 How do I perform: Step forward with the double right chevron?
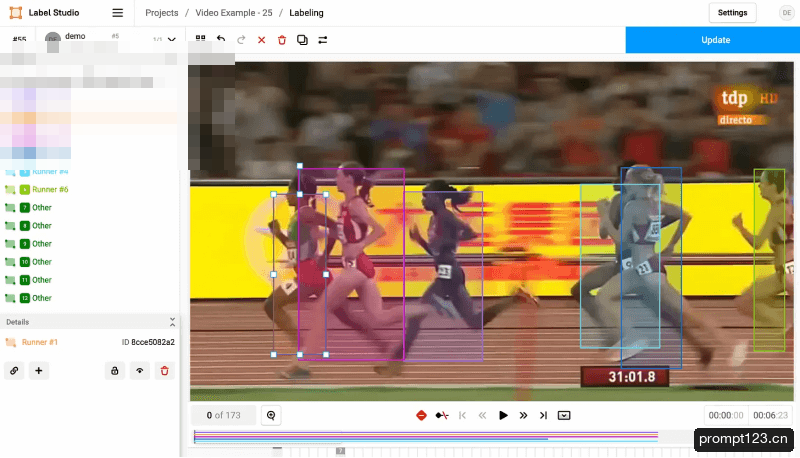(523, 415)
